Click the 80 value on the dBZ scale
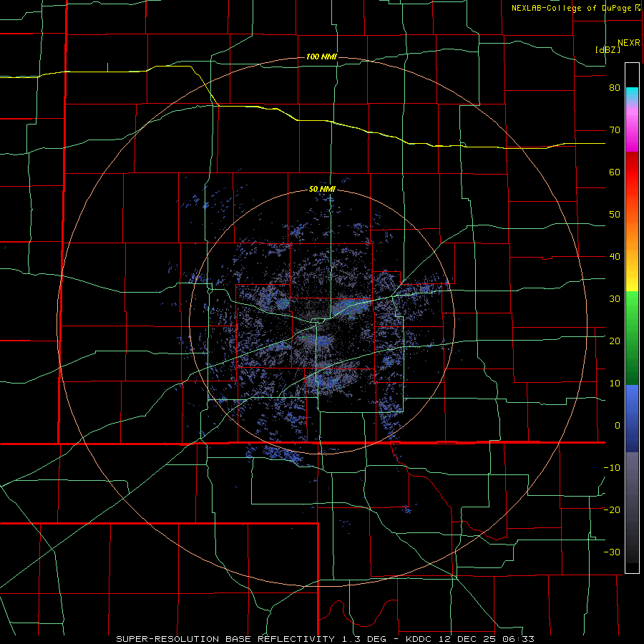Image resolution: width=644 pixels, height=644 pixels. click(x=615, y=88)
